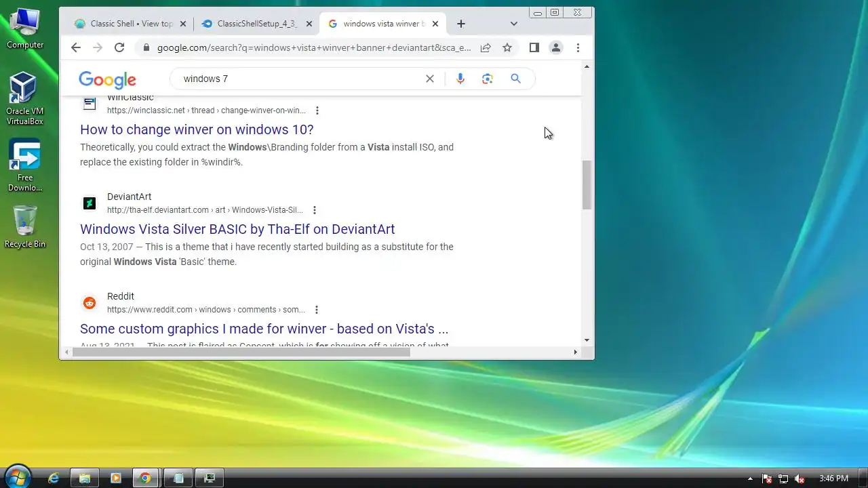Click the horizontal scrollbar thumb
Image resolution: width=868 pixels, height=488 pixels.
[243, 352]
